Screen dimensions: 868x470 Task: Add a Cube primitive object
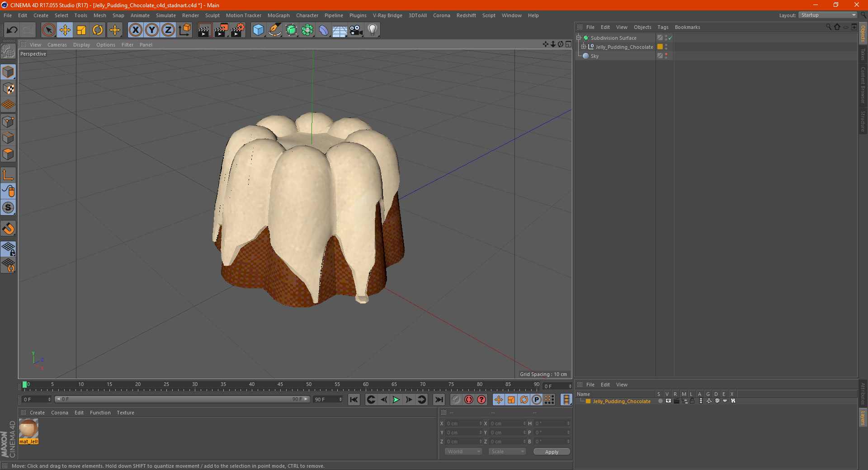(258, 30)
